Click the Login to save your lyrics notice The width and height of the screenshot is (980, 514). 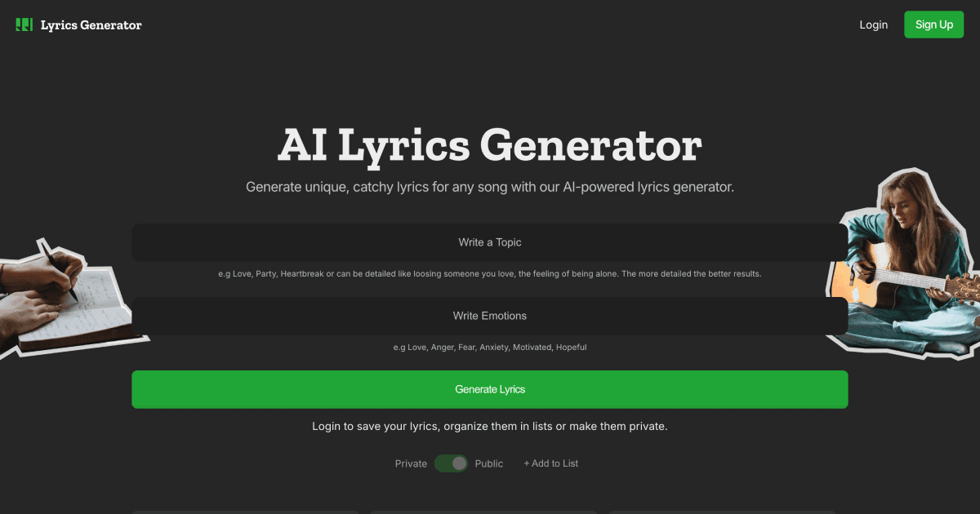coord(489,426)
